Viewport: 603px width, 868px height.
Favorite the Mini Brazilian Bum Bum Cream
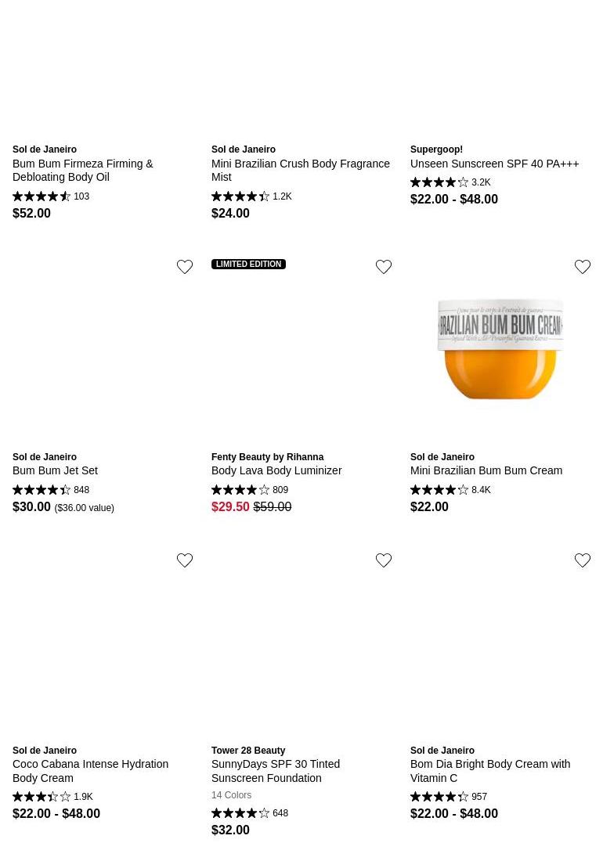[583, 267]
